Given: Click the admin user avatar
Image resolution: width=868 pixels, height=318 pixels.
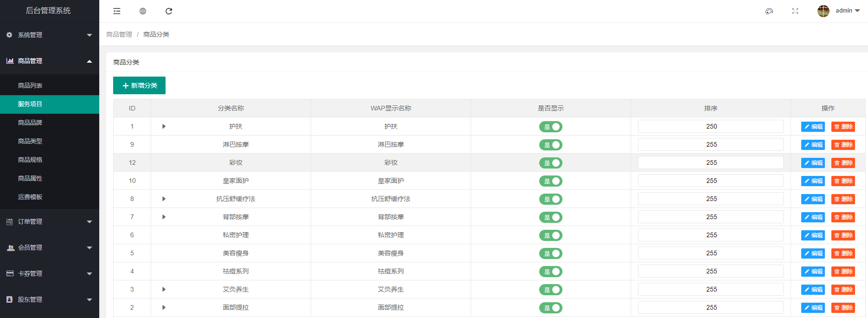Looking at the screenshot, I should (x=823, y=11).
